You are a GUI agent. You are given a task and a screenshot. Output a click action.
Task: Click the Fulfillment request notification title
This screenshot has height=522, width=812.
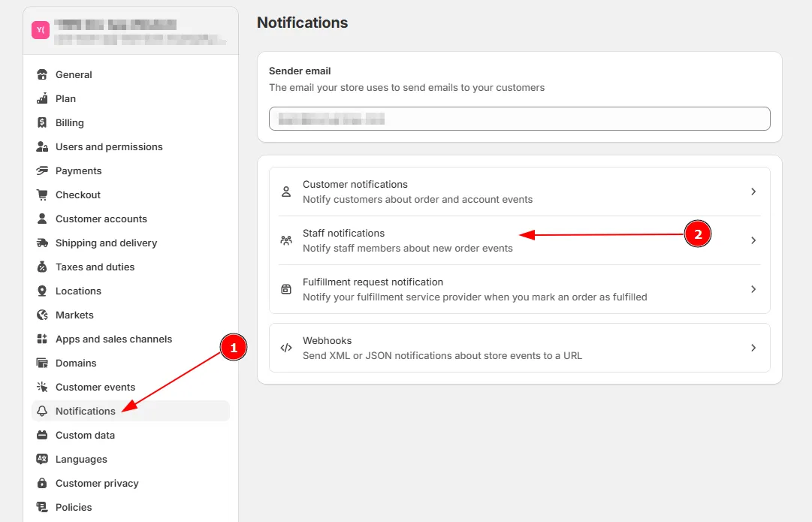(x=373, y=282)
